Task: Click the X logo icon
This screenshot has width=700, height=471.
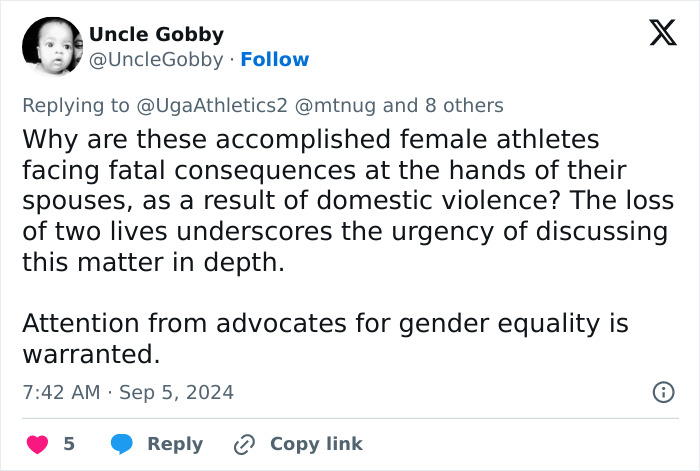Action: 656,35
